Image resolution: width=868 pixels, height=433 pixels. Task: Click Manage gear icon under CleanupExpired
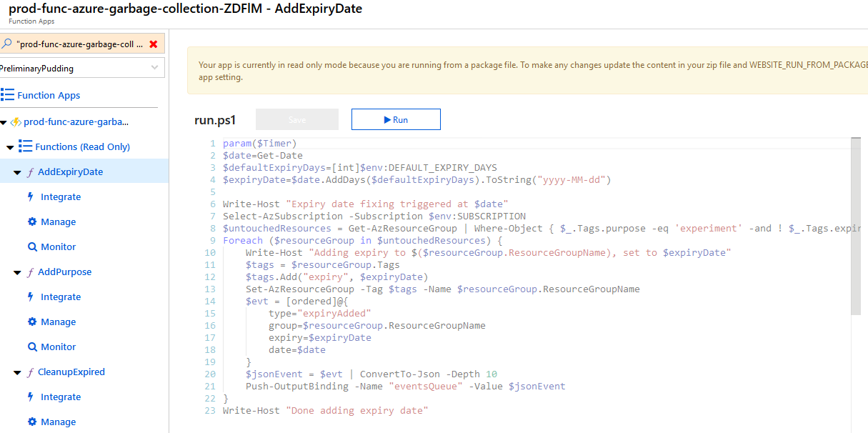click(31, 422)
